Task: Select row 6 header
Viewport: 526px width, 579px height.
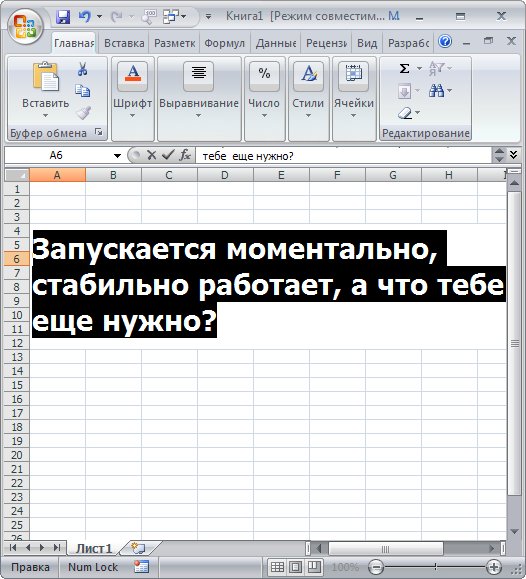Action: click(x=17, y=259)
